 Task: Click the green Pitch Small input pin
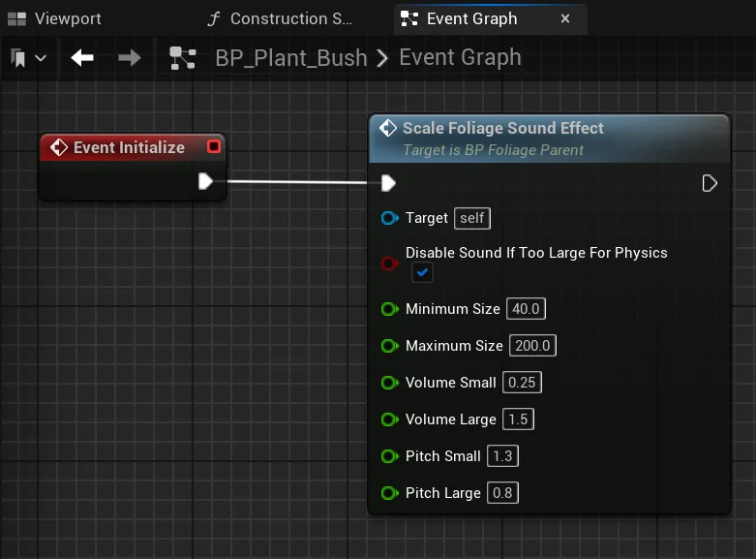[x=389, y=456]
